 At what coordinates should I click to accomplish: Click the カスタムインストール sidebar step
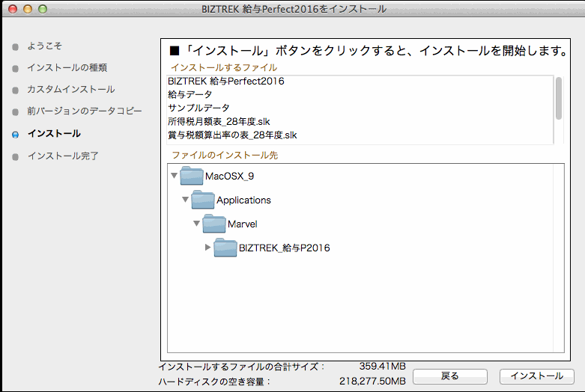coord(70,90)
